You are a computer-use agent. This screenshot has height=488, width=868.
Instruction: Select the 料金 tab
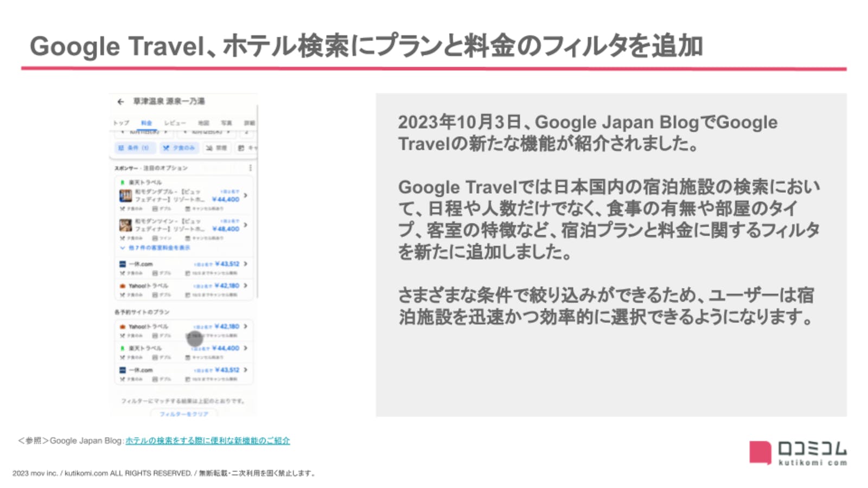pyautogui.click(x=146, y=123)
